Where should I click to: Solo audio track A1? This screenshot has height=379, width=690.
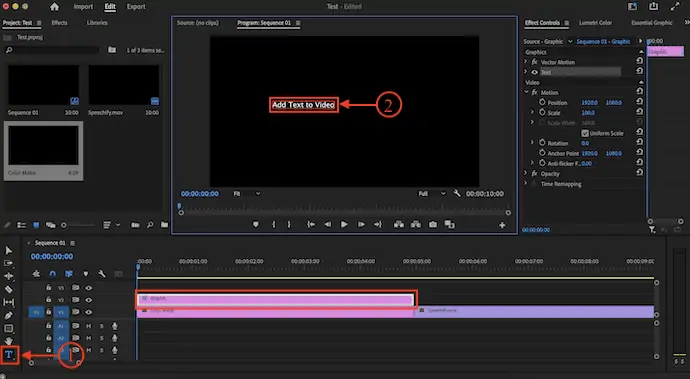[102, 326]
